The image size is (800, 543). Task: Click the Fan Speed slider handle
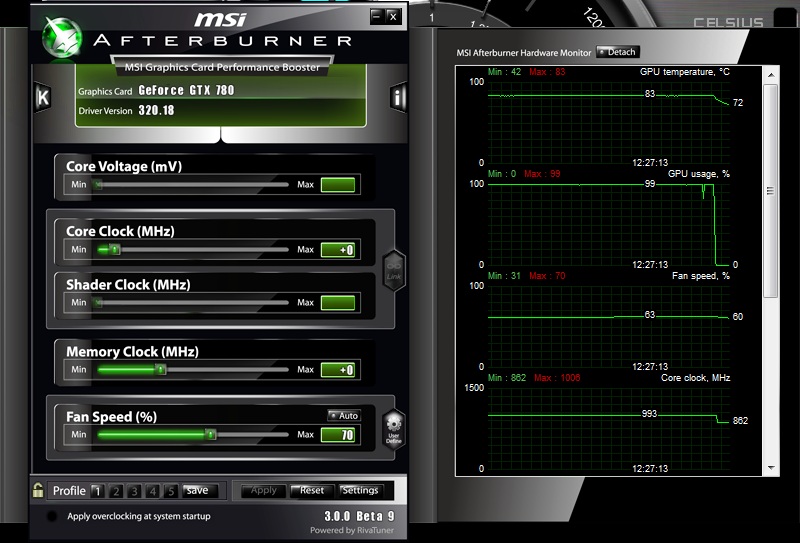210,434
